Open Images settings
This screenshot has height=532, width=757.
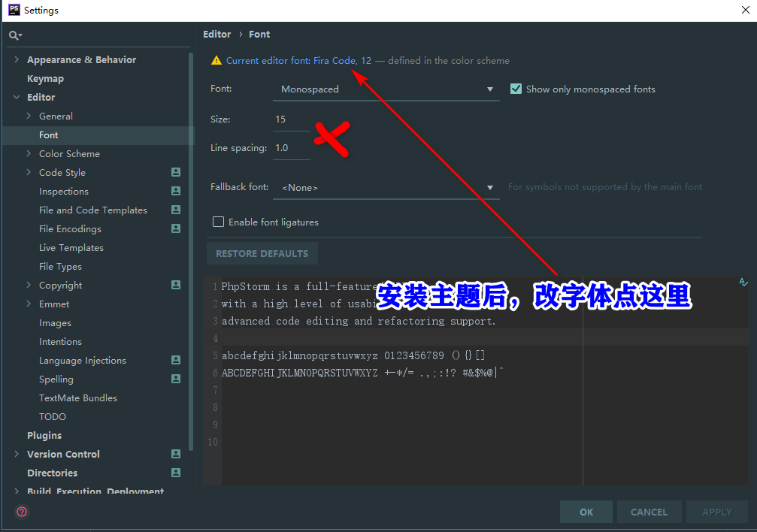(x=55, y=323)
